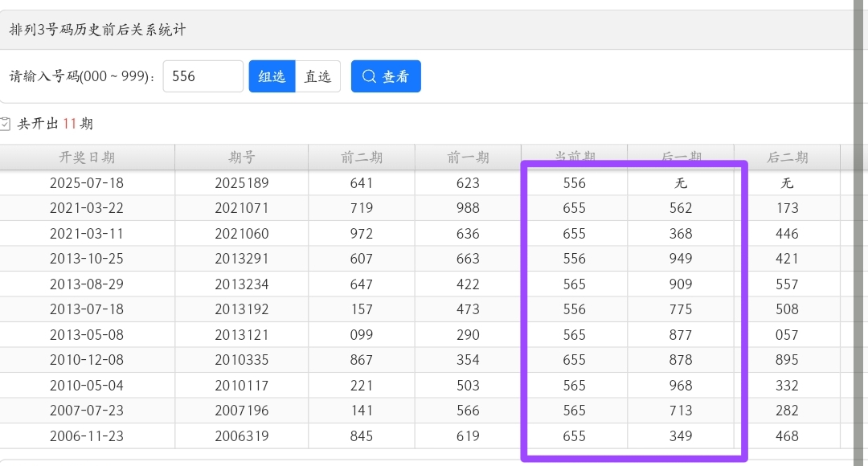Click the date 2010-05-04 cell
The width and height of the screenshot is (868, 466).
(x=87, y=385)
